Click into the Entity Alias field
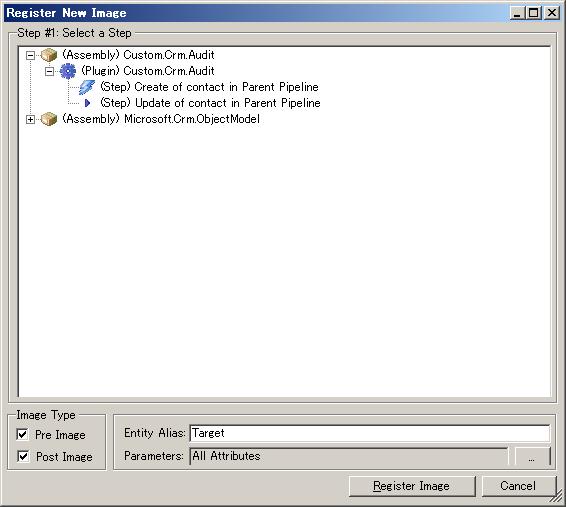Viewport: 566px width, 507px height. pyautogui.click(x=370, y=433)
